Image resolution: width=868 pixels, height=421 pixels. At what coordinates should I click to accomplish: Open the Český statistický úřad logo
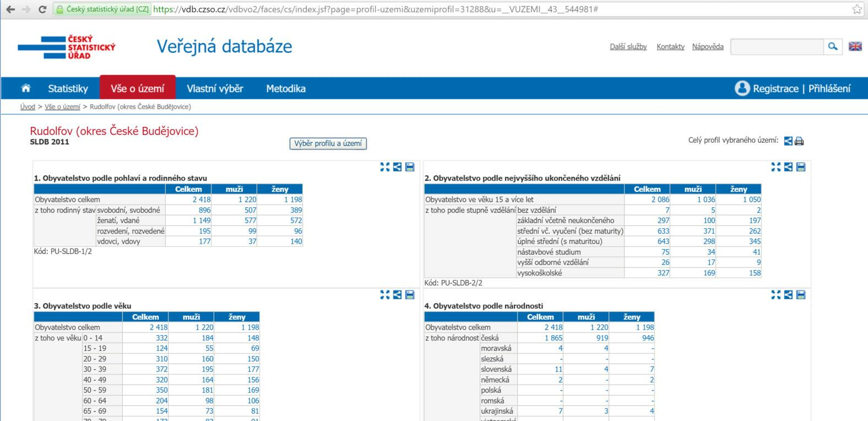(67, 47)
